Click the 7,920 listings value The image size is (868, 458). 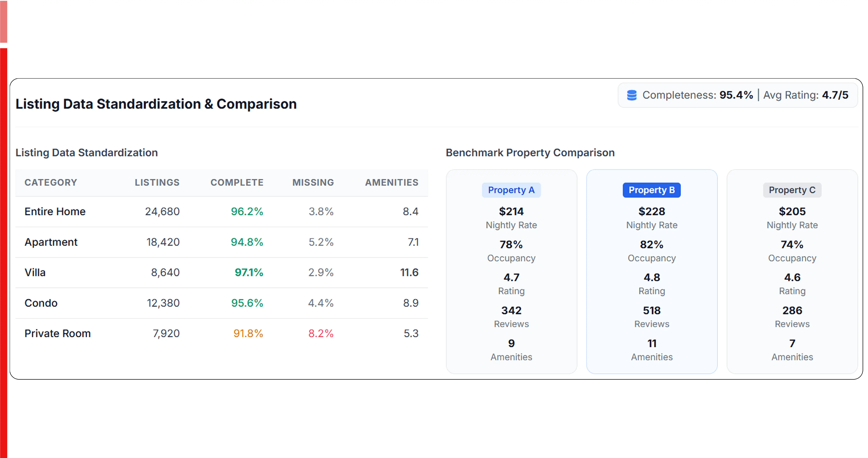pyautogui.click(x=166, y=333)
